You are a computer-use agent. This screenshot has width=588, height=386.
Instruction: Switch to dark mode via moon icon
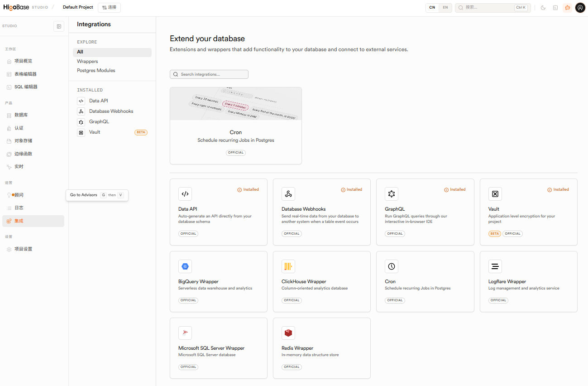point(543,8)
